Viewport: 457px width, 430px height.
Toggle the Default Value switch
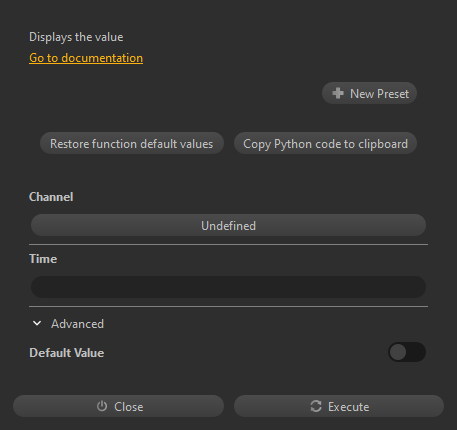coord(407,352)
